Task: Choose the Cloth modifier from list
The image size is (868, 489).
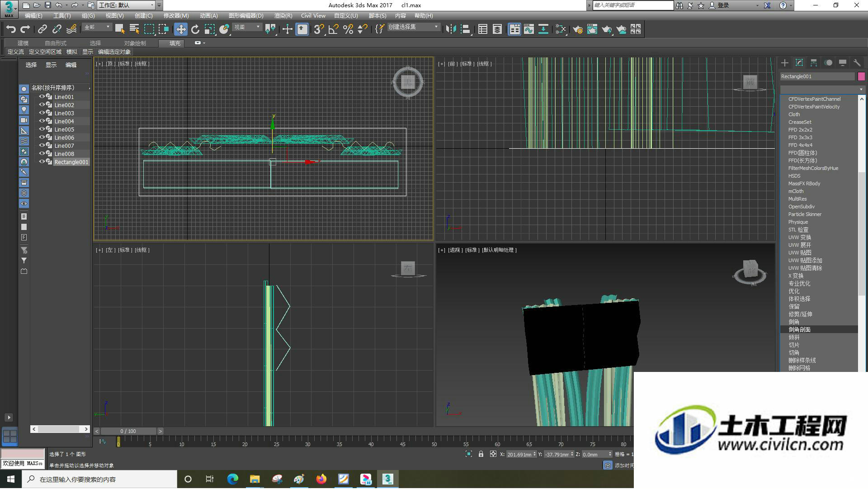Action: point(819,114)
